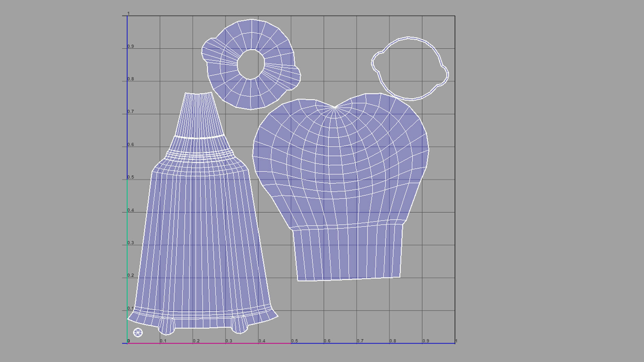Click the 0.1 label on the horizontal U axis
The width and height of the screenshot is (644, 362).
(x=163, y=341)
